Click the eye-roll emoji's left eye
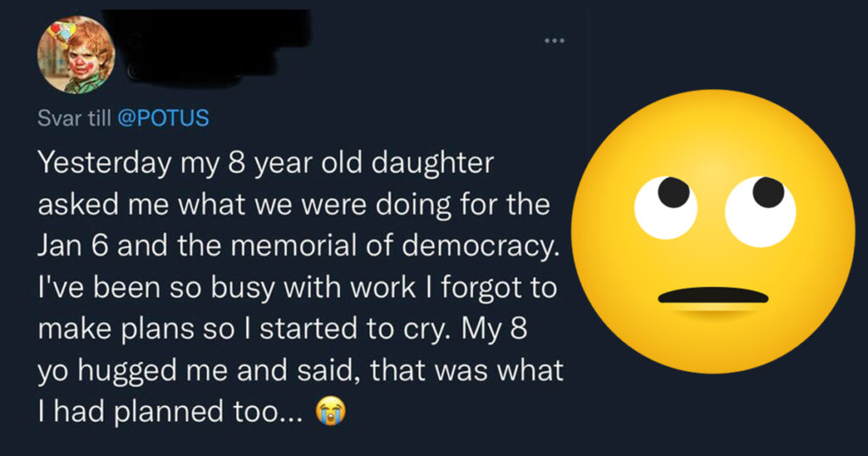The width and height of the screenshot is (868, 456). pos(666,207)
